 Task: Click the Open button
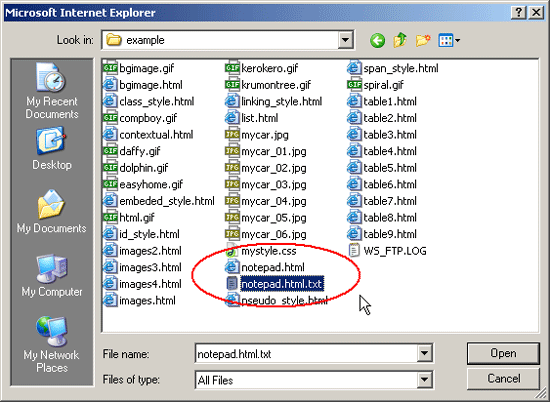click(x=503, y=353)
